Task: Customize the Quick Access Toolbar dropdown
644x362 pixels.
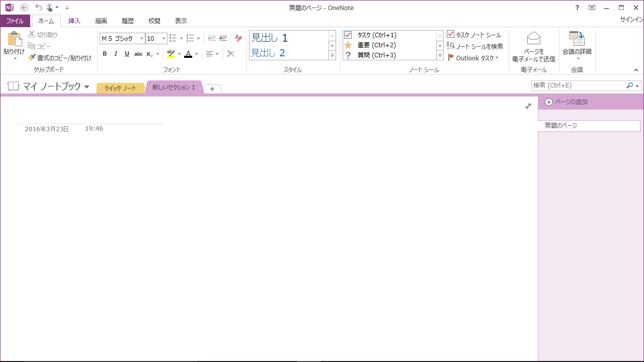Action: click(x=67, y=8)
